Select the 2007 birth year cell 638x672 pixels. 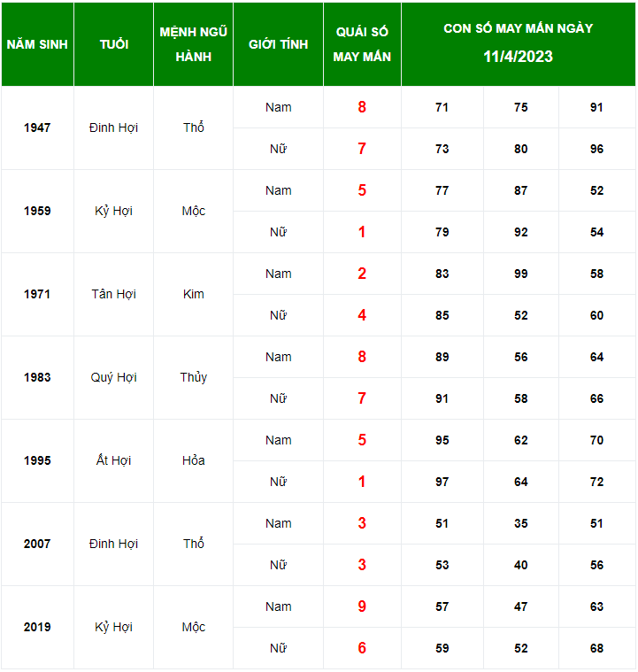(x=37, y=544)
